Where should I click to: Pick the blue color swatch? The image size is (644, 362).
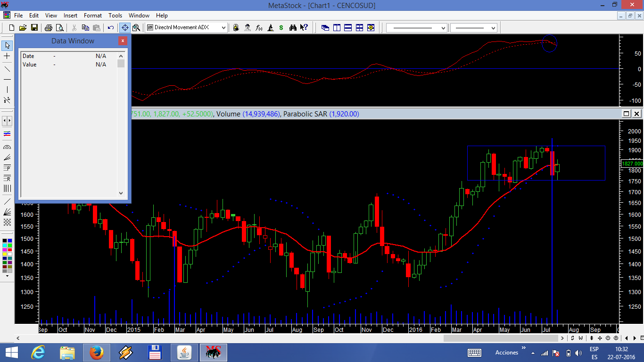pos(10,240)
